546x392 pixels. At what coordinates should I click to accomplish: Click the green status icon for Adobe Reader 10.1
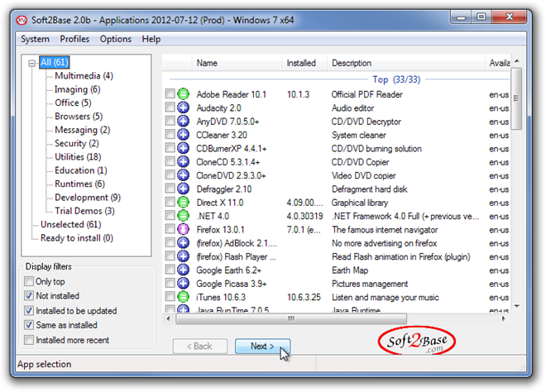pyautogui.click(x=183, y=94)
